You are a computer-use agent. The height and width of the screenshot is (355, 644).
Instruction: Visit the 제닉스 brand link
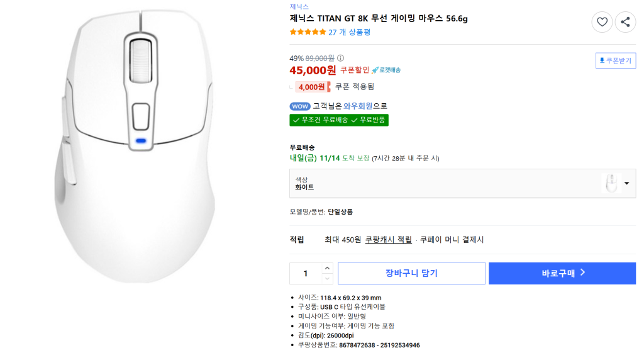pyautogui.click(x=299, y=6)
